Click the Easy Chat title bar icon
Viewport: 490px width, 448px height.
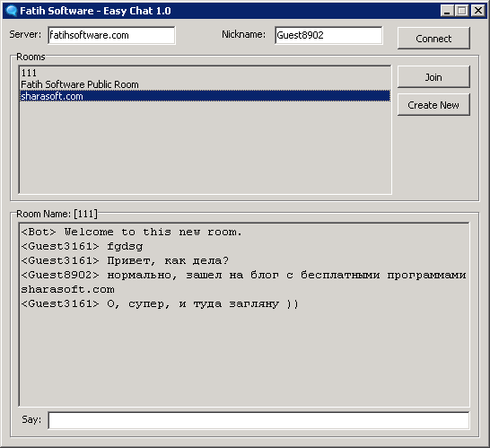coord(12,11)
